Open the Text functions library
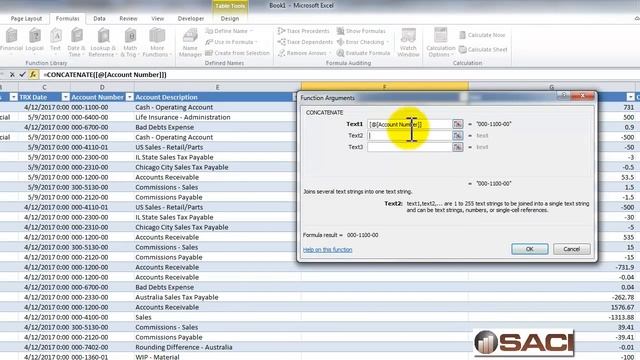 click(55, 42)
